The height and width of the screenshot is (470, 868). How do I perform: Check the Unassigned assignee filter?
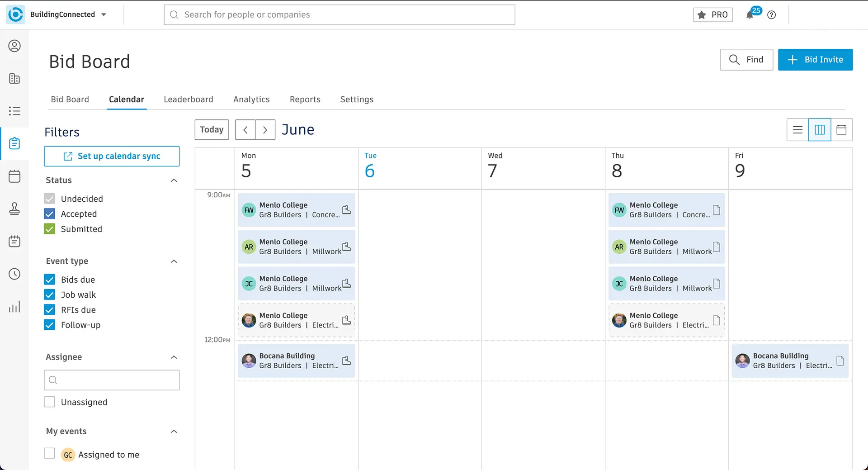coord(50,402)
